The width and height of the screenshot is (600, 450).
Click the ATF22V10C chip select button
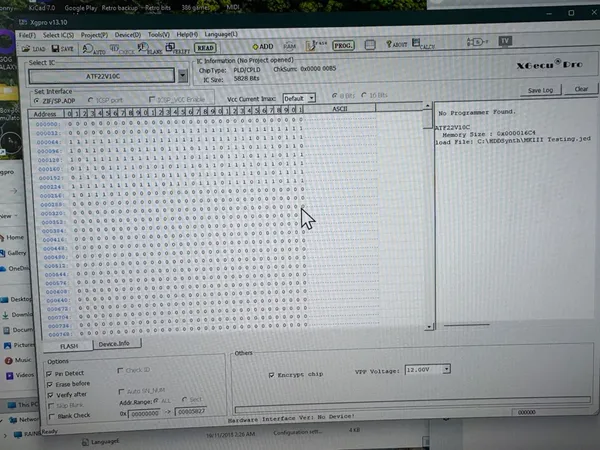click(x=102, y=76)
